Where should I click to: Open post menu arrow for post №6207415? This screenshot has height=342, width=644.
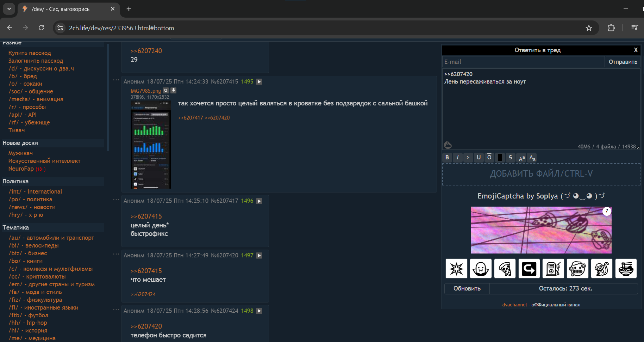coord(259,82)
